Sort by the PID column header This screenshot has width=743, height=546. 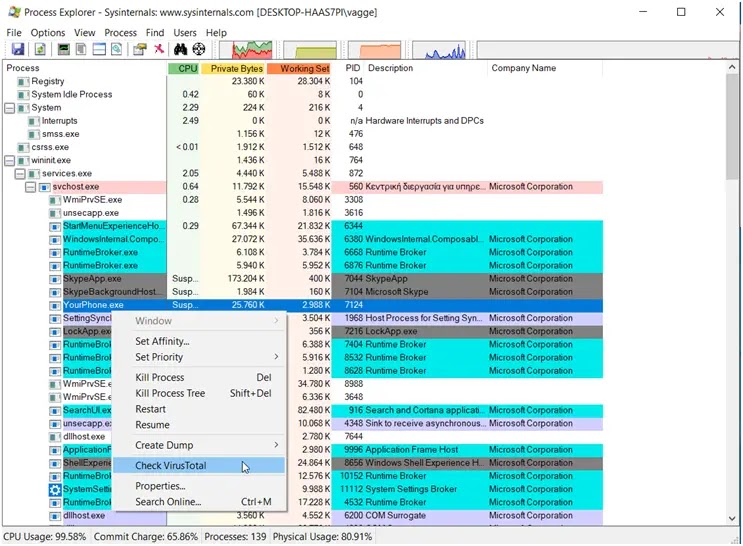tap(348, 68)
